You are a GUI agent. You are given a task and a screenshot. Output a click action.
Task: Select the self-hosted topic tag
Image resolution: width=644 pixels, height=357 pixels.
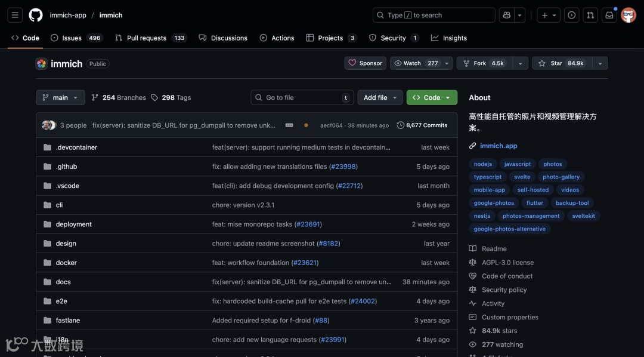[x=532, y=190]
